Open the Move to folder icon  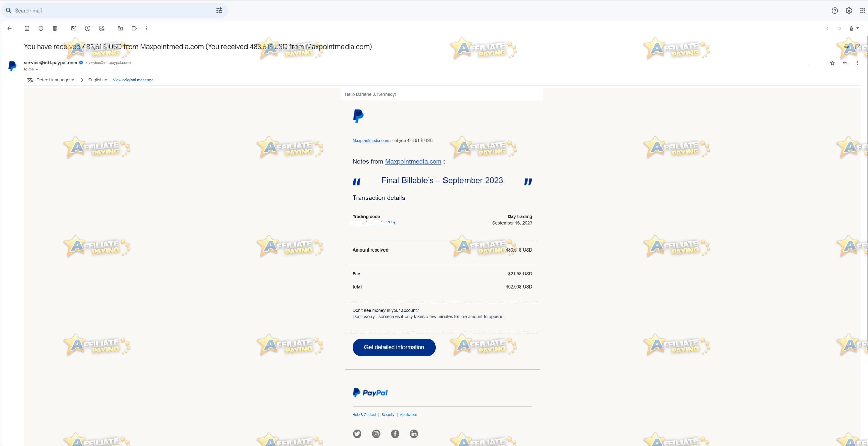[x=120, y=29]
